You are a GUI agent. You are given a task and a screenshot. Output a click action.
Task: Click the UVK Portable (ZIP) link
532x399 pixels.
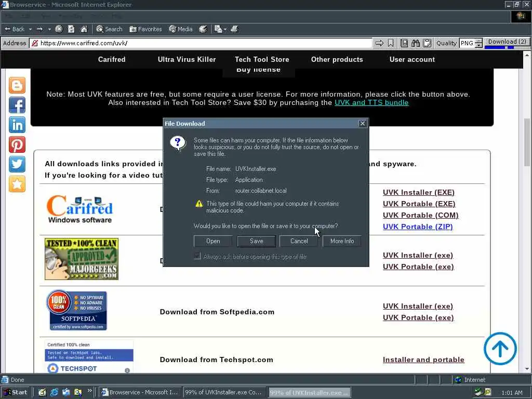click(418, 227)
